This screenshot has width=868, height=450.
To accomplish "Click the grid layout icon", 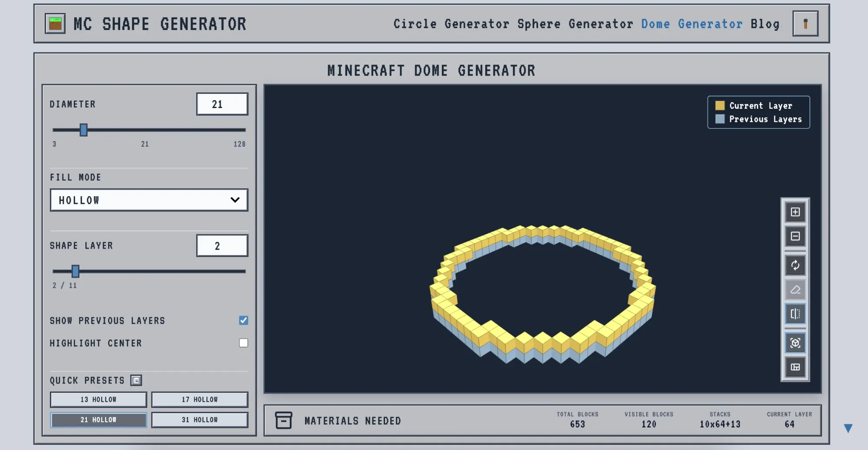I will (x=795, y=367).
